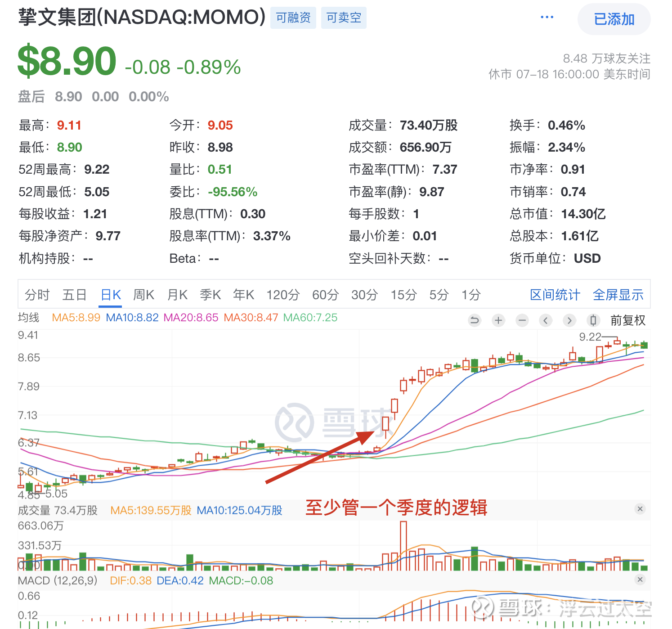Open the 前复权 adjustment dropdown

pos(627,320)
